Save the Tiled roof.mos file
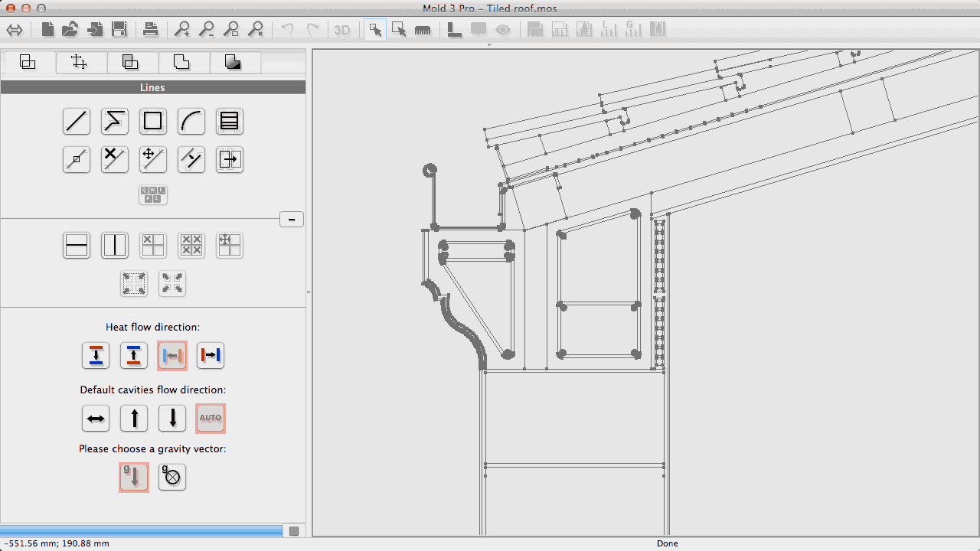Viewport: 980px width, 551px height. click(x=119, y=29)
